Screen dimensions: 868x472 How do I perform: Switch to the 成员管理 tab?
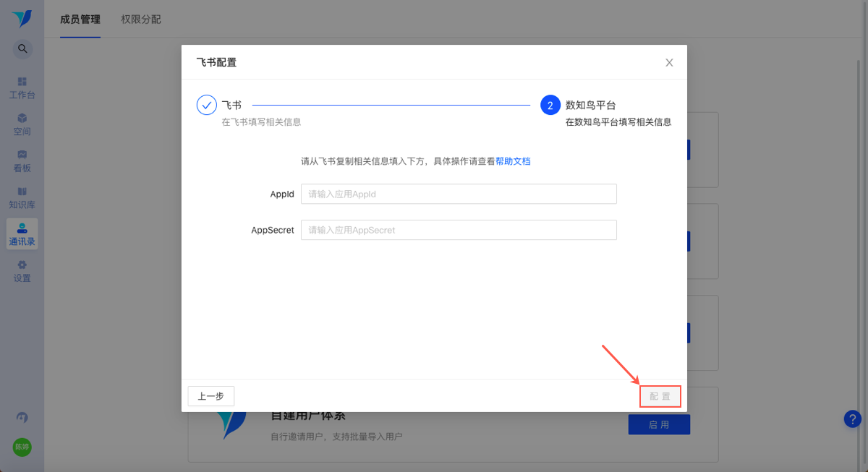tap(80, 20)
